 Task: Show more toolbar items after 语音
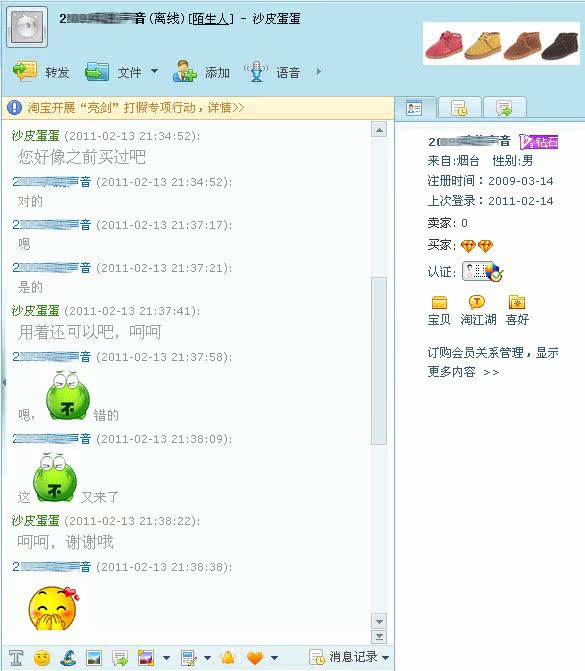318,71
